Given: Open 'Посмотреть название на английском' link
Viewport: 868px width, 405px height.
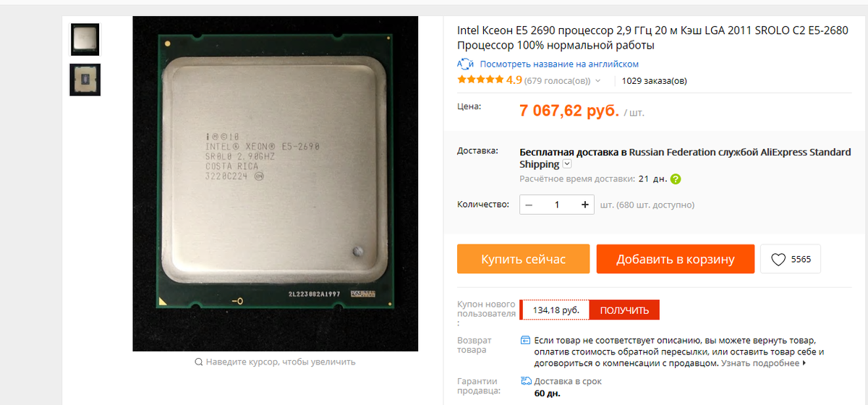Looking at the screenshot, I should click(x=559, y=64).
